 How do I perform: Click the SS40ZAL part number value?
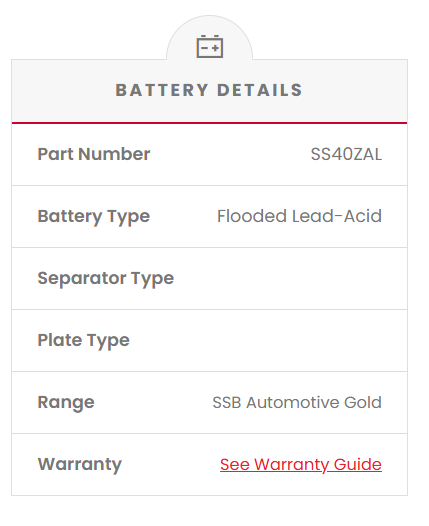click(346, 154)
